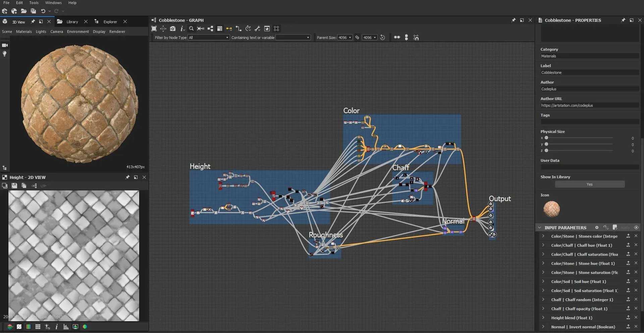The image size is (644, 333).
Task: Toggle transparency checkerboard in 2D view
Action: click(x=19, y=327)
